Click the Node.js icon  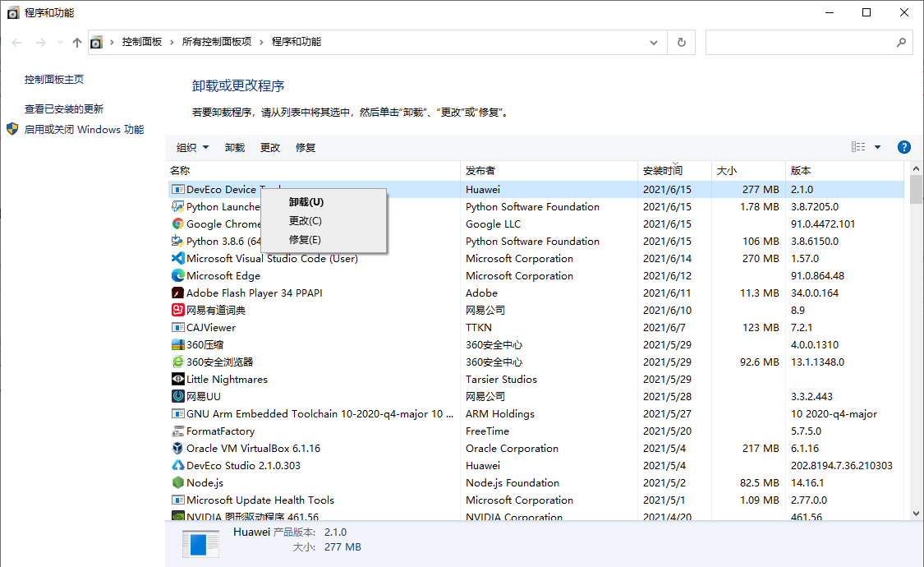[x=177, y=482]
